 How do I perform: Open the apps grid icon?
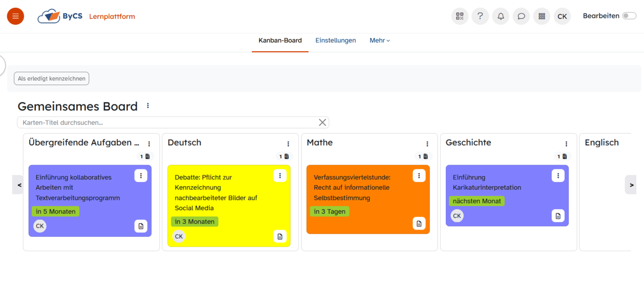(542, 16)
